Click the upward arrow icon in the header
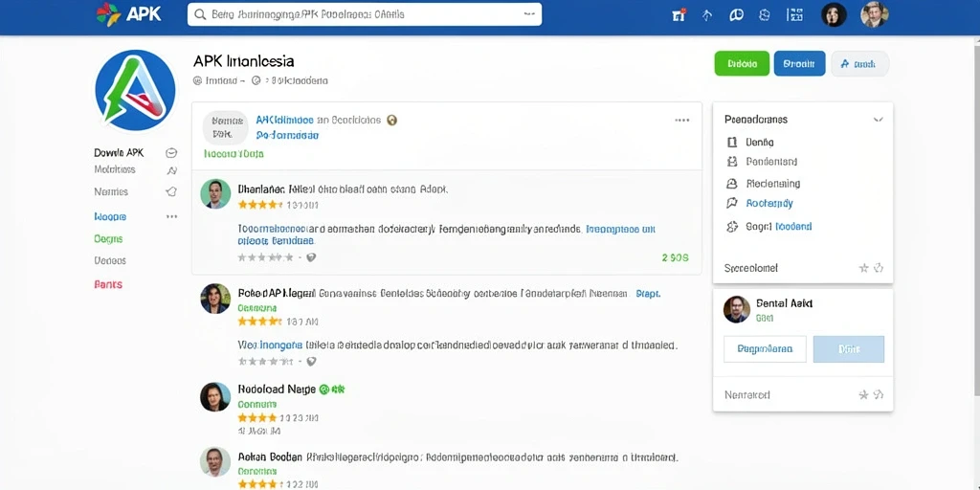 pyautogui.click(x=707, y=15)
